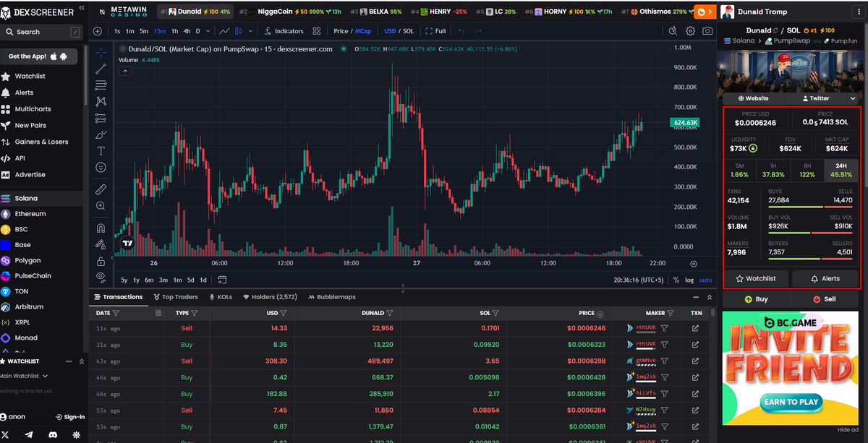Click the green Buy button
Image resolution: width=868 pixels, height=443 pixels.
pos(755,298)
